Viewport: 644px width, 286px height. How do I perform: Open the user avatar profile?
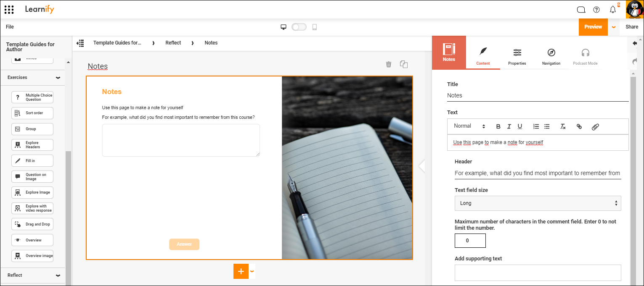point(634,9)
